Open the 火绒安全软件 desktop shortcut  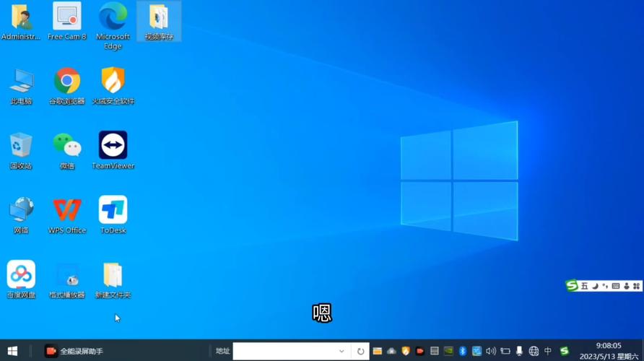113,87
